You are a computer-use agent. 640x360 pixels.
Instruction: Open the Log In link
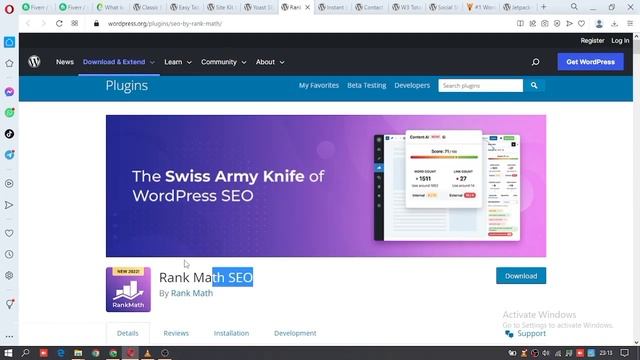(x=620, y=40)
